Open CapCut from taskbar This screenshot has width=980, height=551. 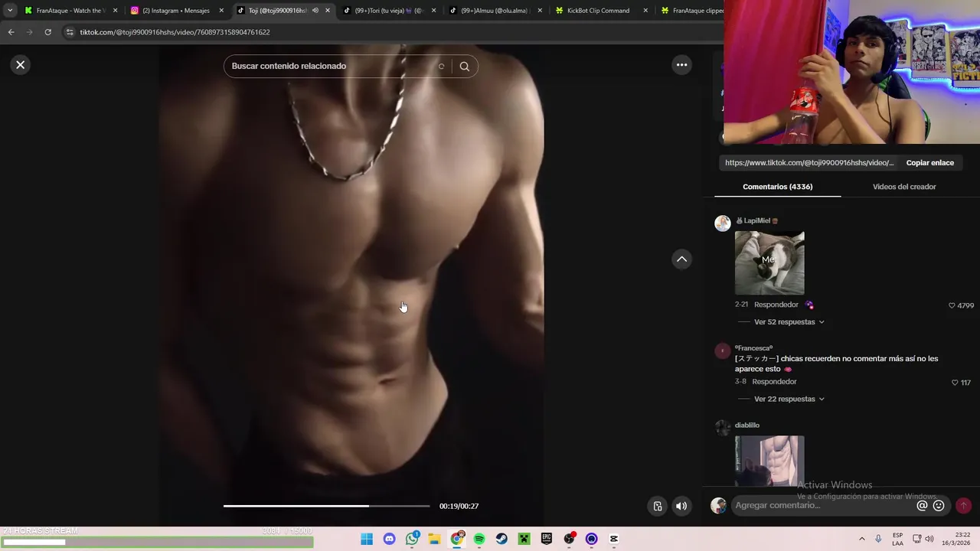(613, 539)
